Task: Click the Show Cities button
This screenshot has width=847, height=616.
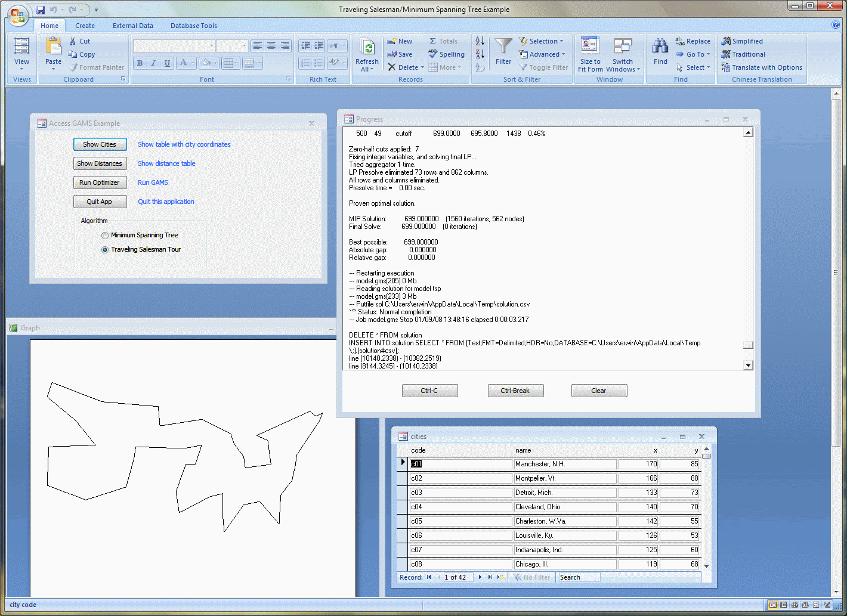Action: pos(100,144)
